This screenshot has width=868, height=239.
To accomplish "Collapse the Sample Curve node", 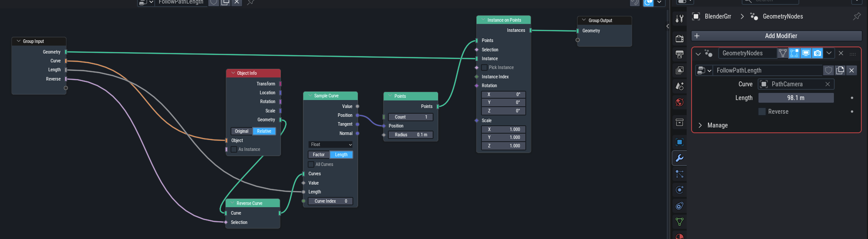I will pyautogui.click(x=310, y=96).
